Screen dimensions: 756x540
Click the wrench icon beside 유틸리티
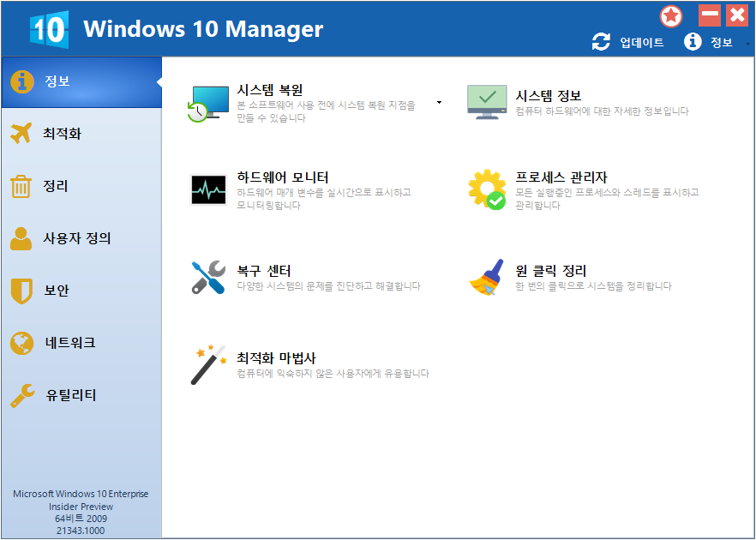tap(22, 396)
